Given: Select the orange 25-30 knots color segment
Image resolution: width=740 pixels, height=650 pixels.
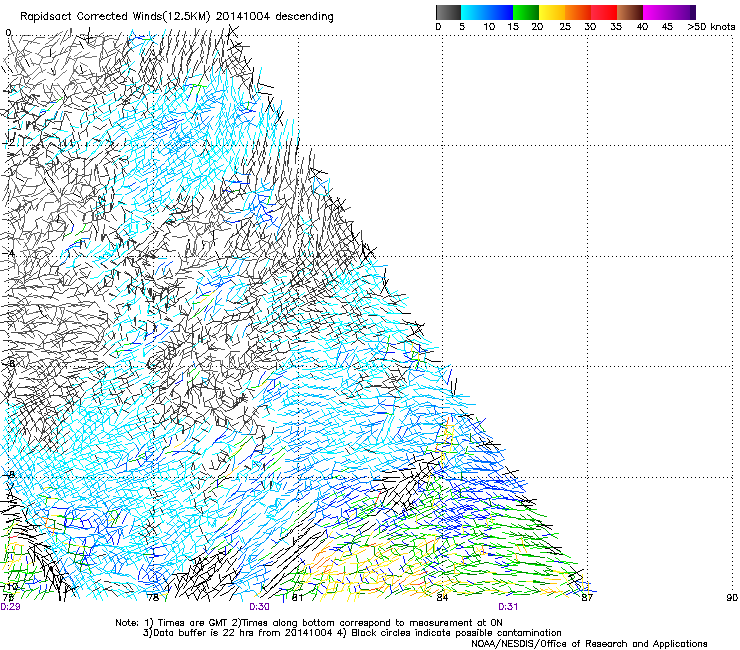Looking at the screenshot, I should click(x=578, y=12).
